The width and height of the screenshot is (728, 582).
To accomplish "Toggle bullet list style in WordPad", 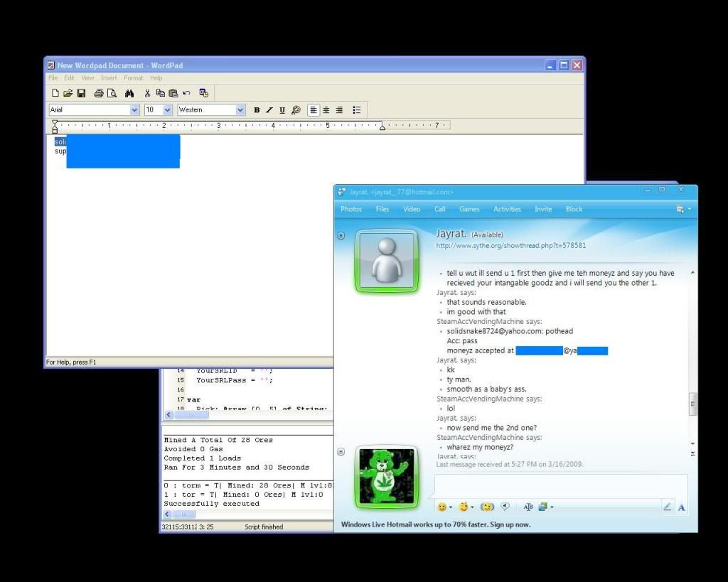I will coord(357,110).
